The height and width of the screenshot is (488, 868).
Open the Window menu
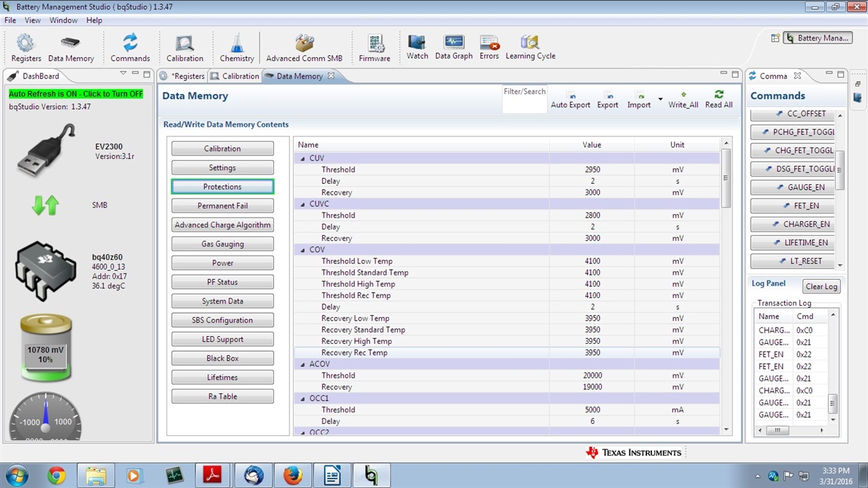tap(64, 20)
